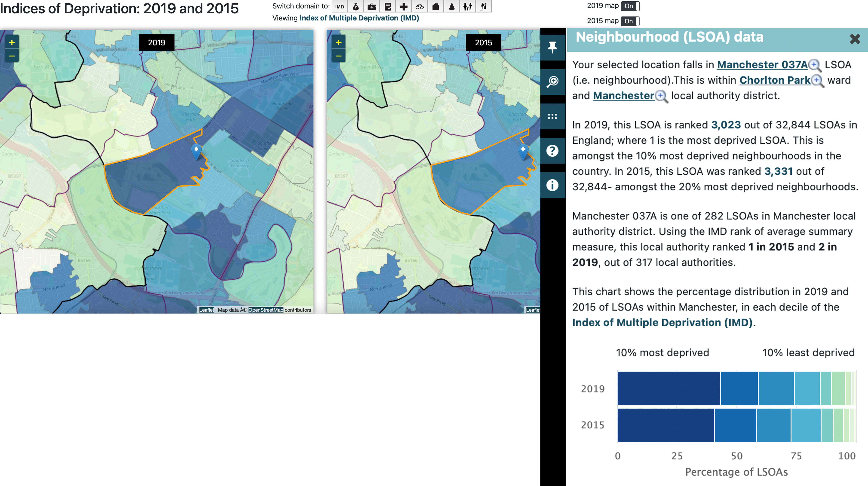Open the help question mark panel
The image size is (868, 486).
[553, 151]
